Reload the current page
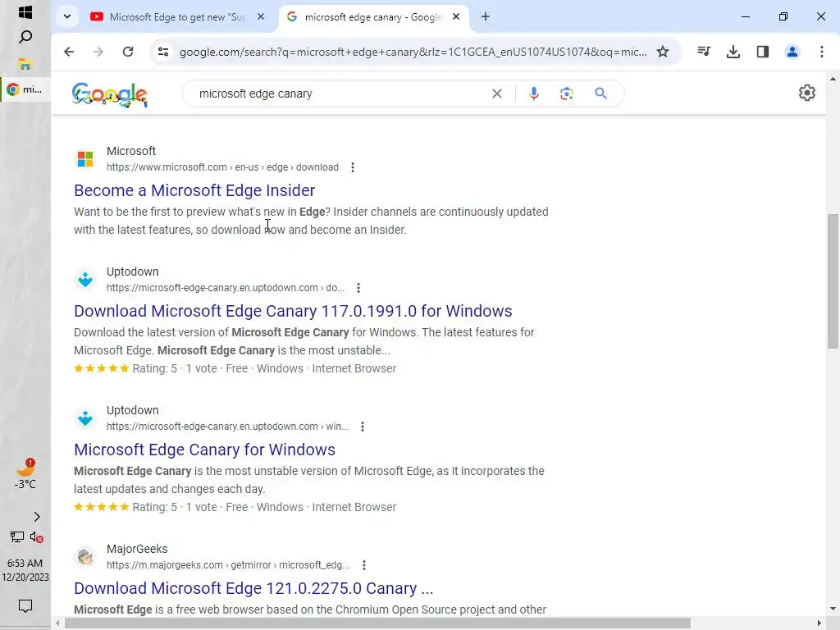Viewport: 840px width, 630px height. pyautogui.click(x=127, y=52)
